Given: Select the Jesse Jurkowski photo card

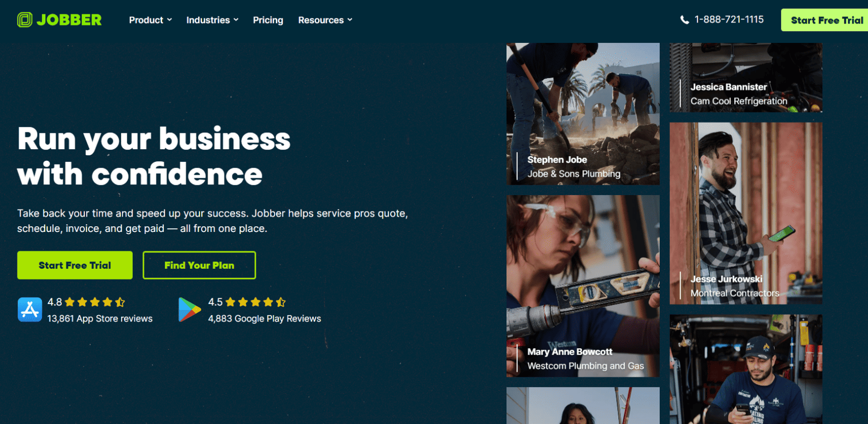Looking at the screenshot, I should (746, 214).
